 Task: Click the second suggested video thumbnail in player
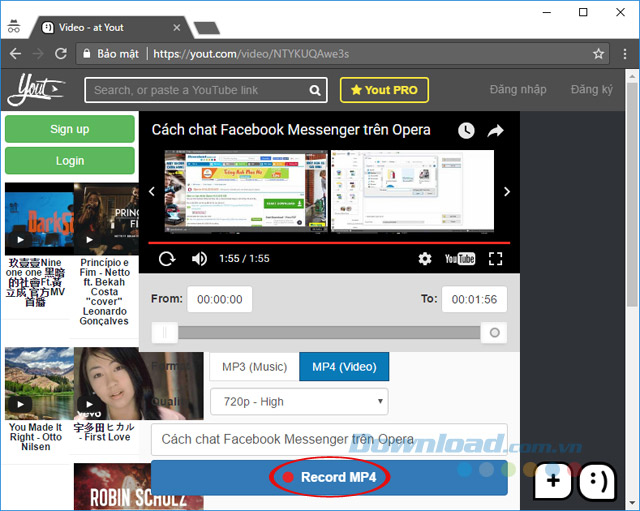[412, 191]
